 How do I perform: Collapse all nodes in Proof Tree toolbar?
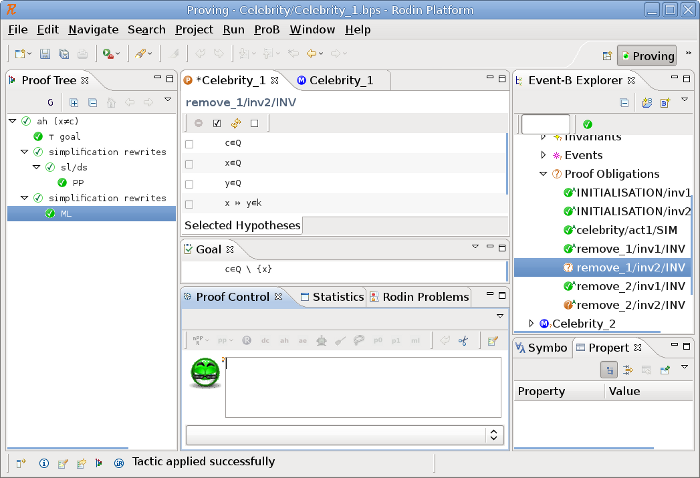[x=92, y=102]
